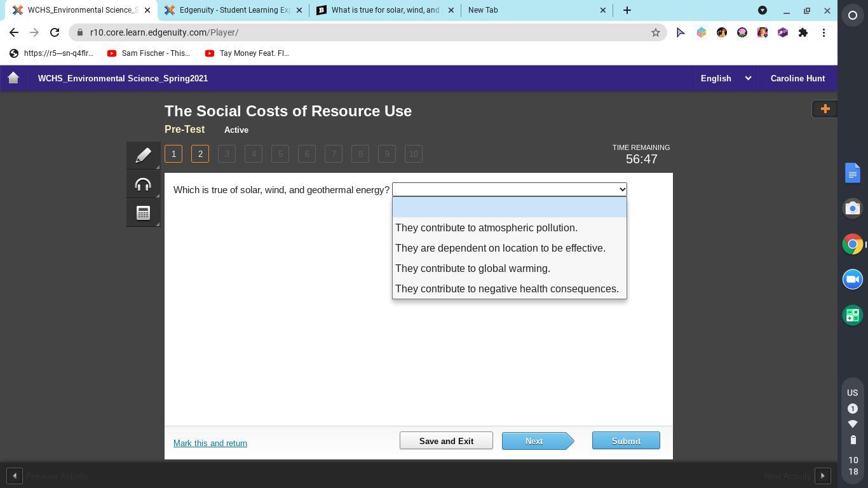
Task: Open Google Docs from the shelf
Action: click(x=853, y=173)
